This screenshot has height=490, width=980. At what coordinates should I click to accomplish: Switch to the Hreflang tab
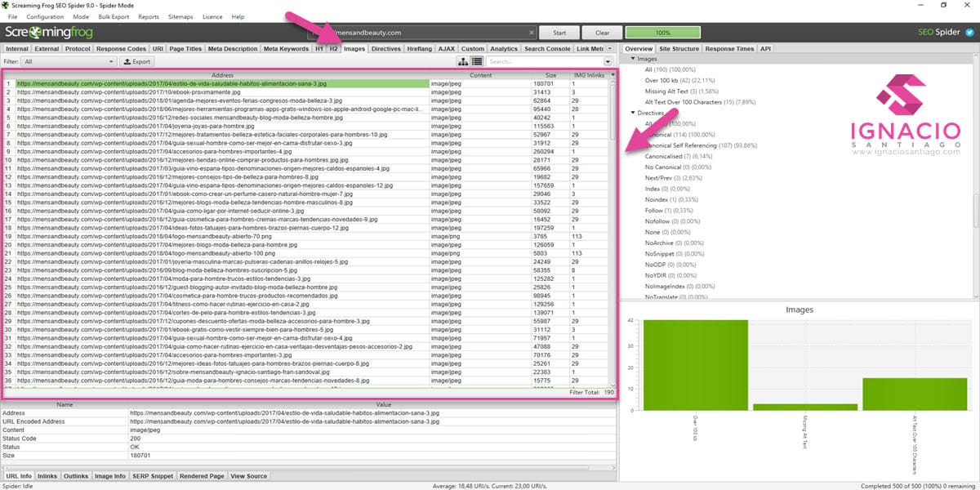420,49
